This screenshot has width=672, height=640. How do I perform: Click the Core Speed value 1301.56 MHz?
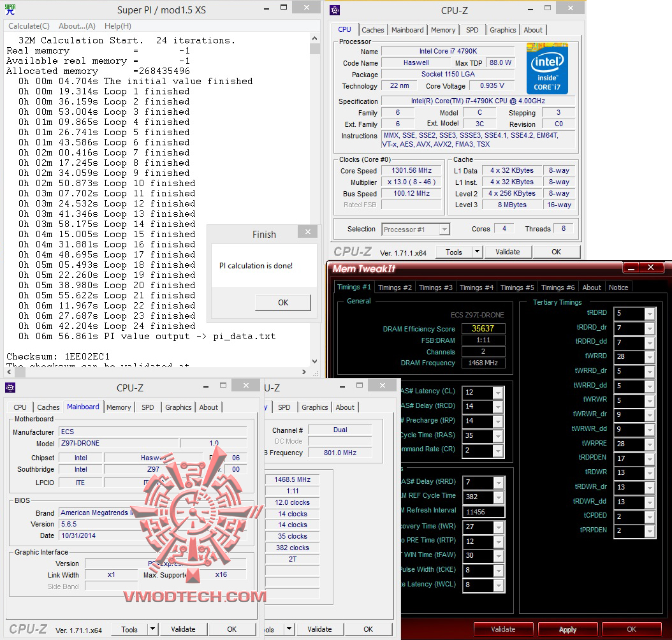coord(411,170)
